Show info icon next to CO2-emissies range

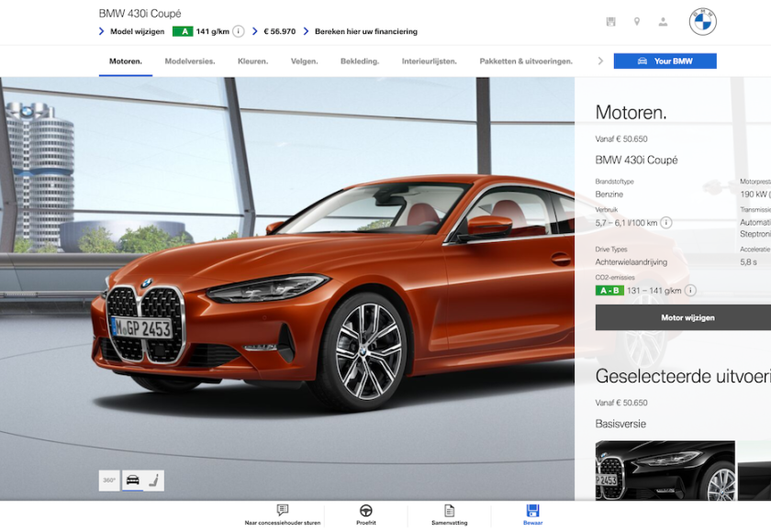tap(690, 291)
